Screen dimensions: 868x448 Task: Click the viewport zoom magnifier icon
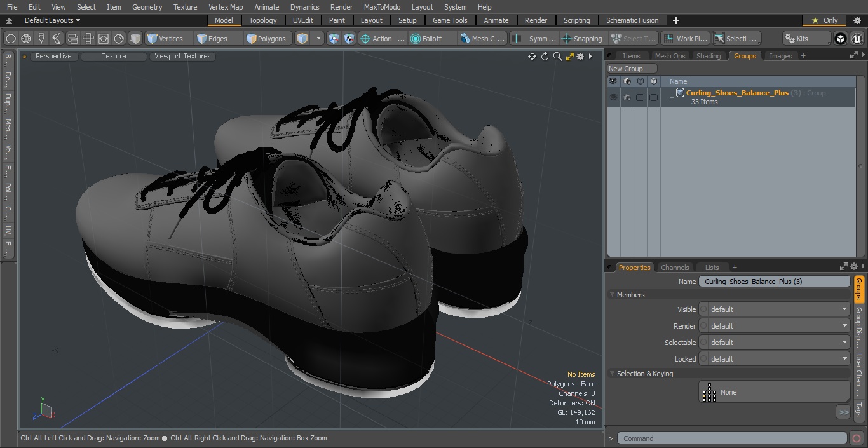(557, 57)
